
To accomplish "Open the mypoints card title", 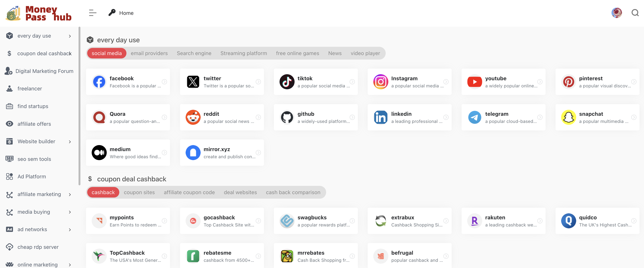I will (x=122, y=217).
